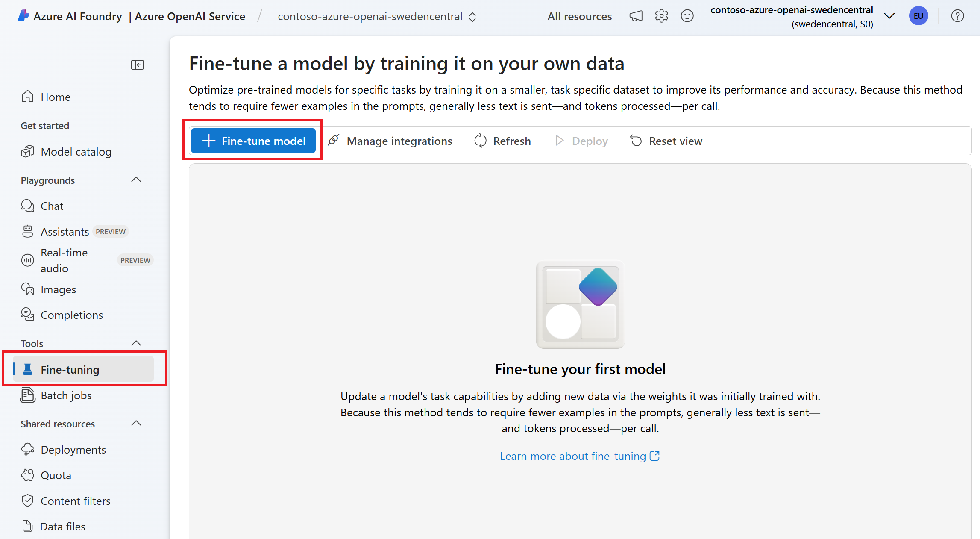Click the EU user avatar

tap(918, 16)
